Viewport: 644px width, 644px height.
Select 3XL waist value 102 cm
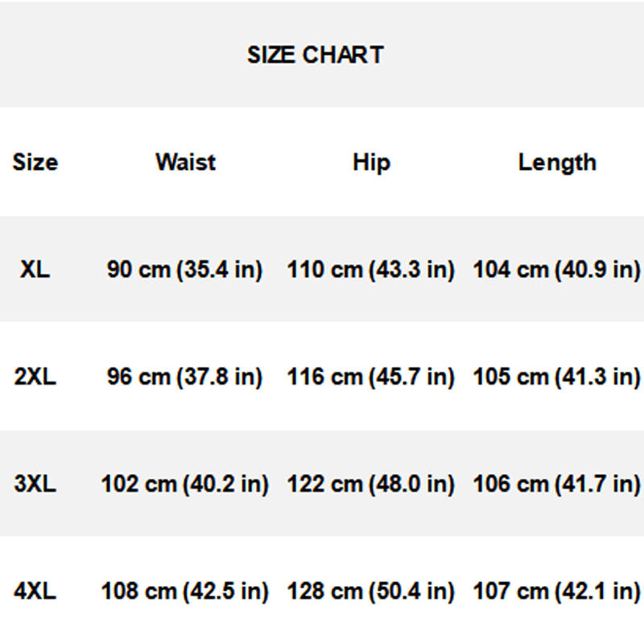[185, 484]
